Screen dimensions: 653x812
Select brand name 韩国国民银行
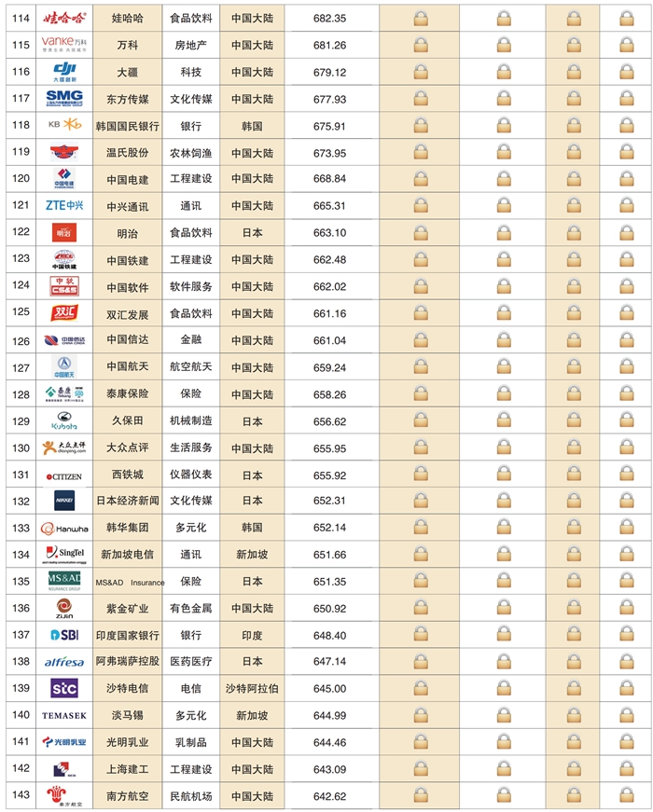coord(128,126)
